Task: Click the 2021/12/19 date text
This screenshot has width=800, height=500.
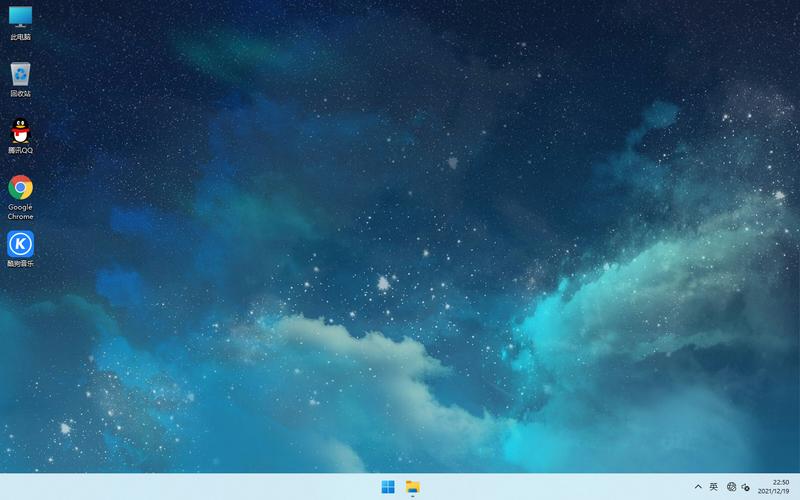Action: tap(773, 491)
